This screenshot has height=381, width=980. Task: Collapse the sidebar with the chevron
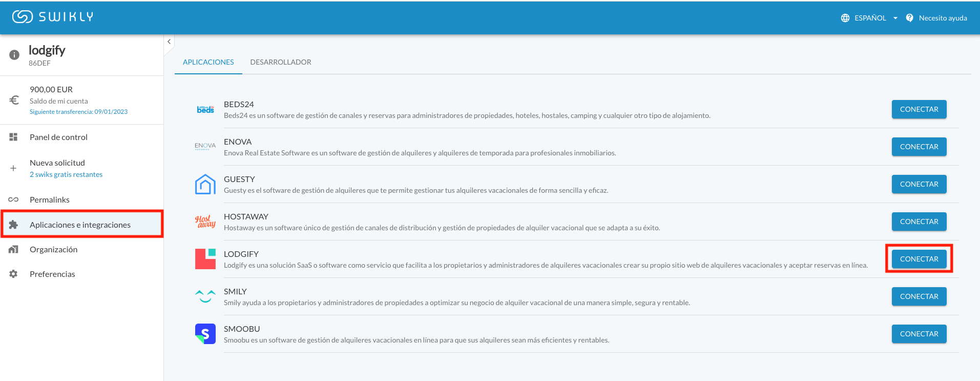coord(169,42)
